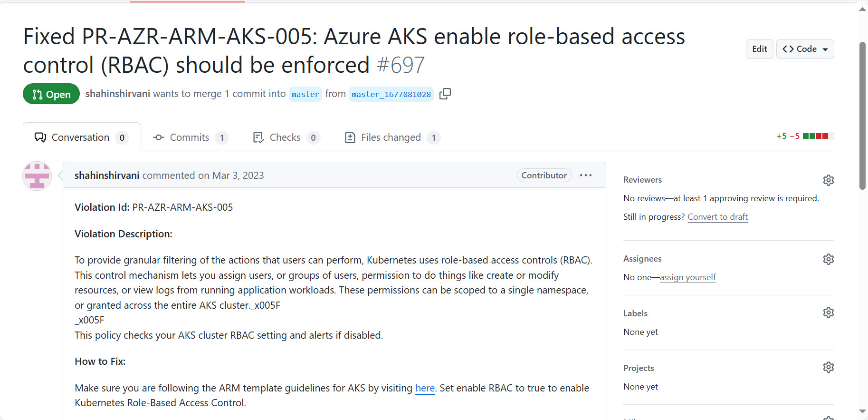Screen dimensions: 868x420
Task: Click the Reviewers sidebar heading
Action: (642, 180)
